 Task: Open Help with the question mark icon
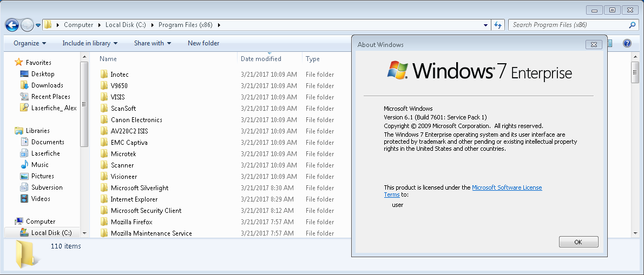pyautogui.click(x=627, y=43)
